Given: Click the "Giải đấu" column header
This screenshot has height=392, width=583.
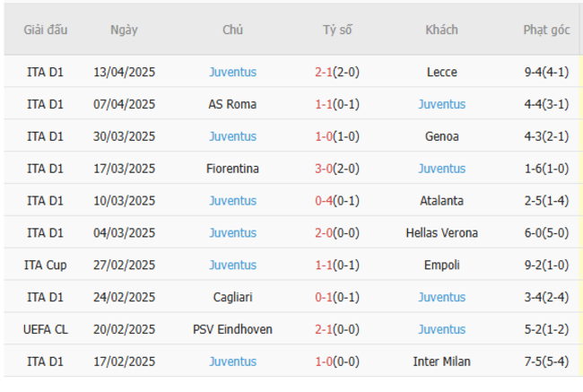Looking at the screenshot, I should 45,30.
